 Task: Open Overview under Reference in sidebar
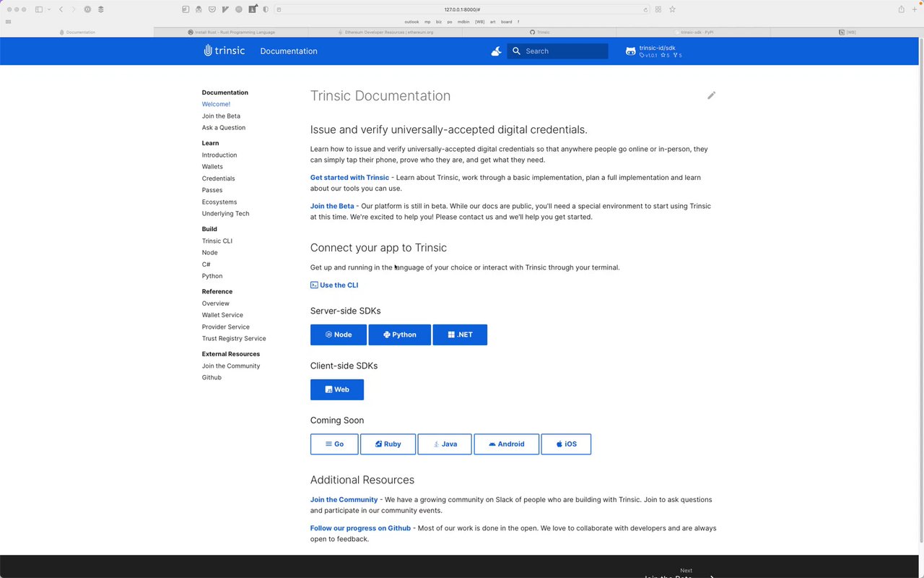point(216,303)
